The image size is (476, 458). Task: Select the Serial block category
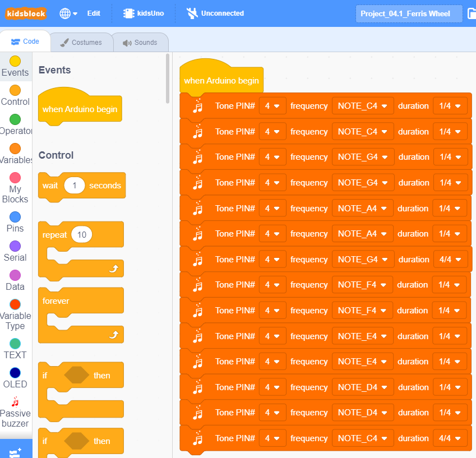15,251
